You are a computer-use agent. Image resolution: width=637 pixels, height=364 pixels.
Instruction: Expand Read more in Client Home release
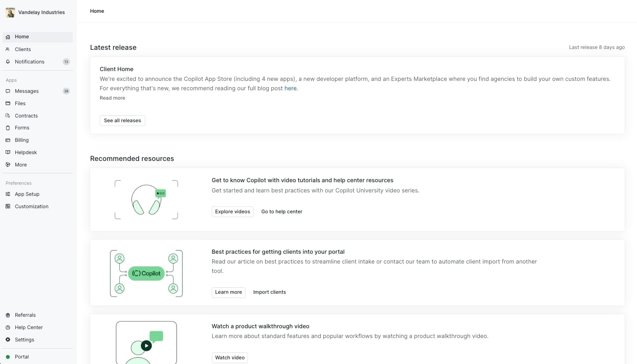(112, 98)
